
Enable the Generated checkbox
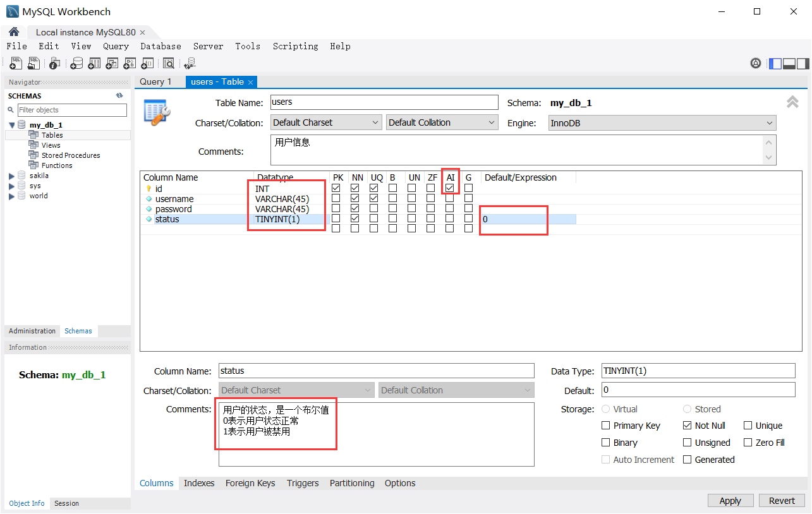point(688,460)
